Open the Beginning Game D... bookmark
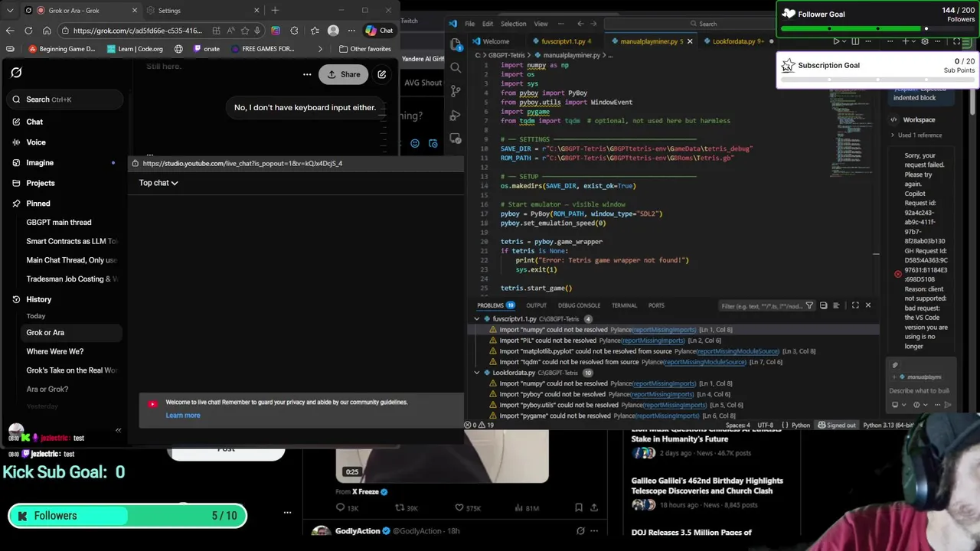Image resolution: width=980 pixels, height=551 pixels. click(x=63, y=49)
